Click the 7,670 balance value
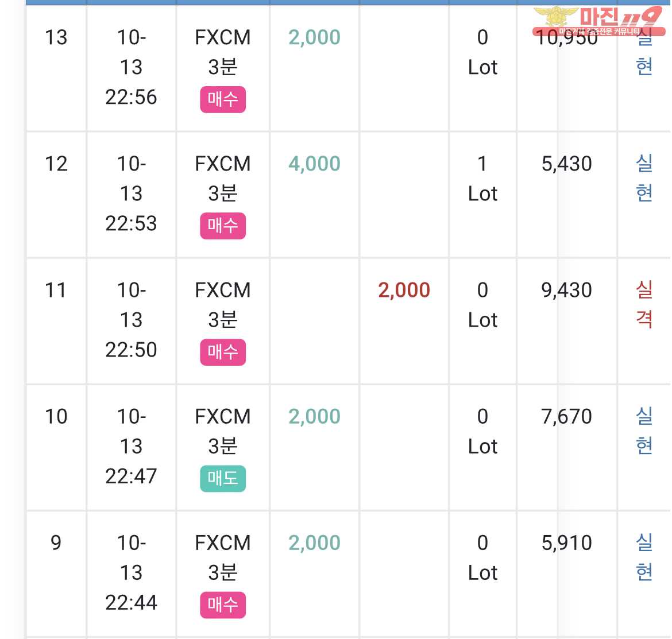This screenshot has height=639, width=672. click(x=566, y=416)
